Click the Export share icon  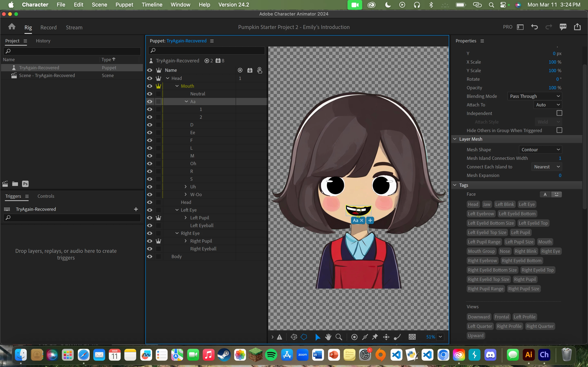pyautogui.click(x=577, y=27)
